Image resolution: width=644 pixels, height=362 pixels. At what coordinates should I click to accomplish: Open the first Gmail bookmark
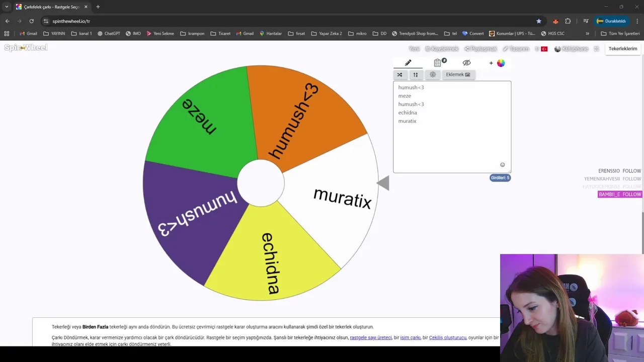point(28,34)
